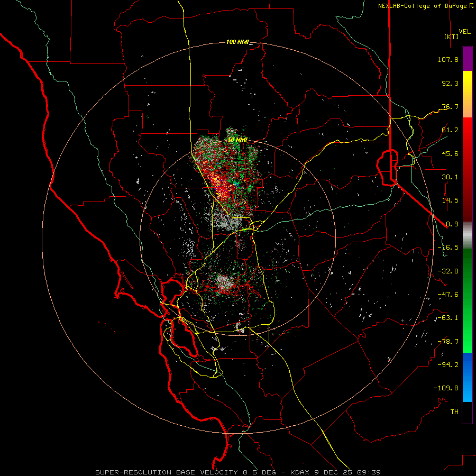This screenshot has height=476, width=476.
Task: Click the -32.0 velocity scale value
Action: [448, 271]
